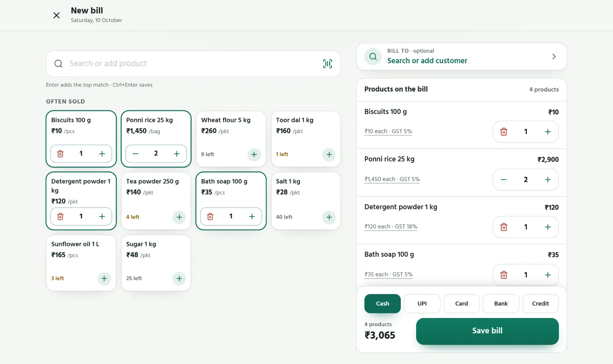The width and height of the screenshot is (613, 364).
Task: Delete Detergent powder from its product card
Action: 61,216
